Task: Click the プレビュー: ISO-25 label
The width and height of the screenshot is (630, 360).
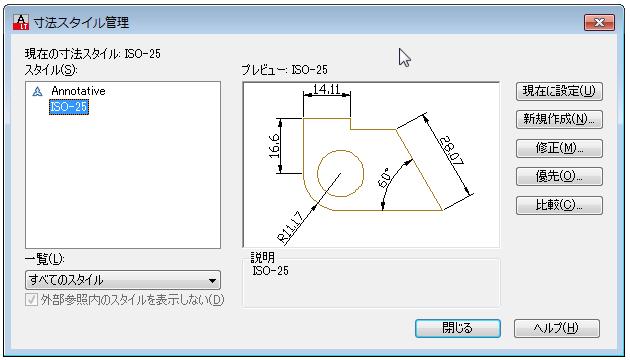Action: point(284,70)
